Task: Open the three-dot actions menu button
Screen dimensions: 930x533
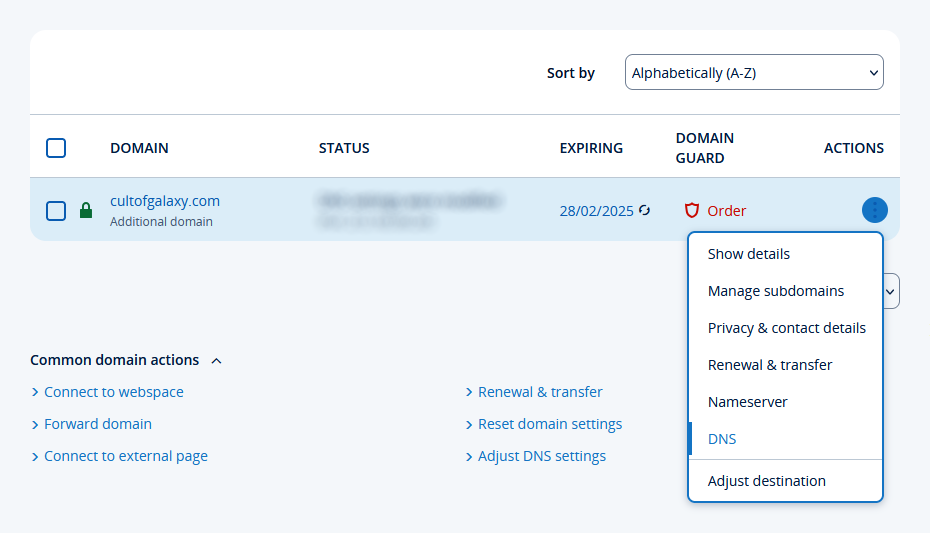Action: tap(874, 210)
